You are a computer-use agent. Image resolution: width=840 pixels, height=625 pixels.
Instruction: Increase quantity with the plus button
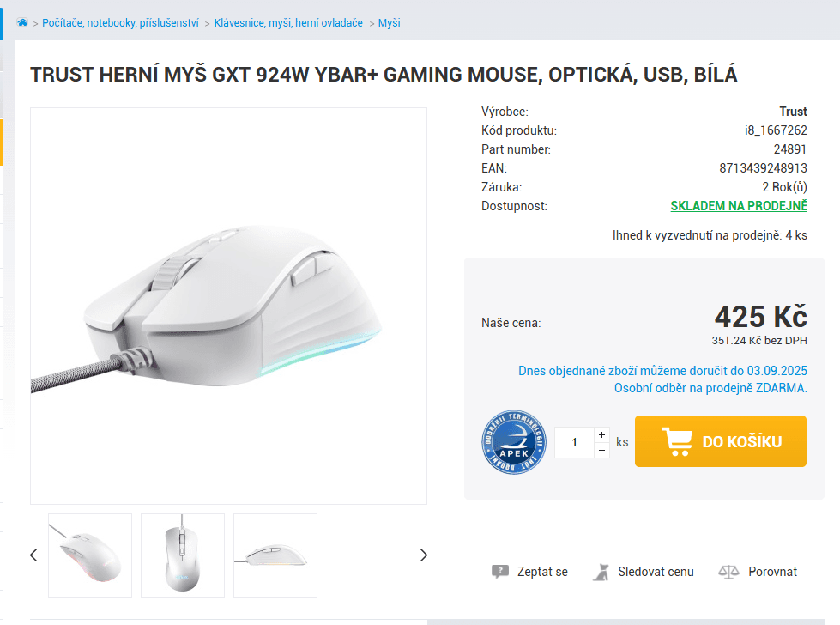coord(601,435)
